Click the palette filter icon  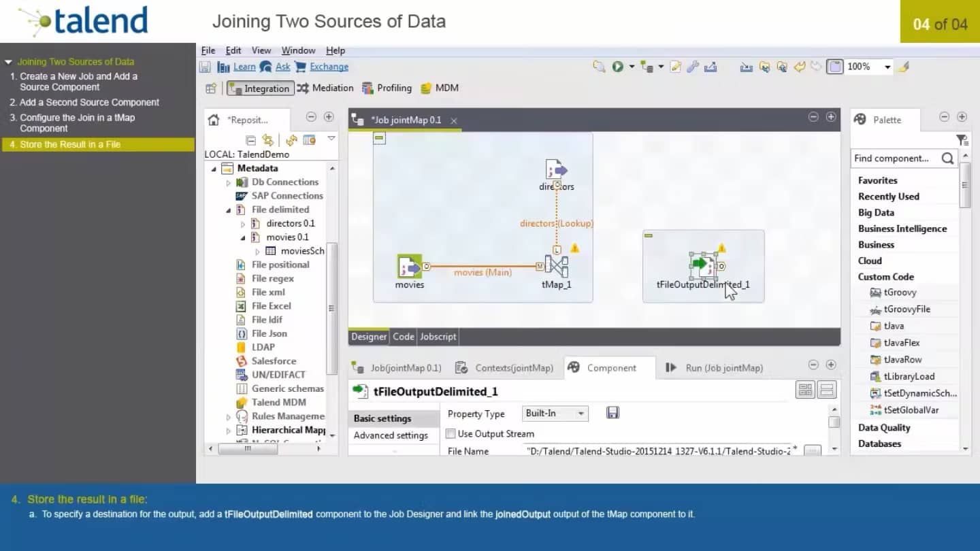(961, 140)
